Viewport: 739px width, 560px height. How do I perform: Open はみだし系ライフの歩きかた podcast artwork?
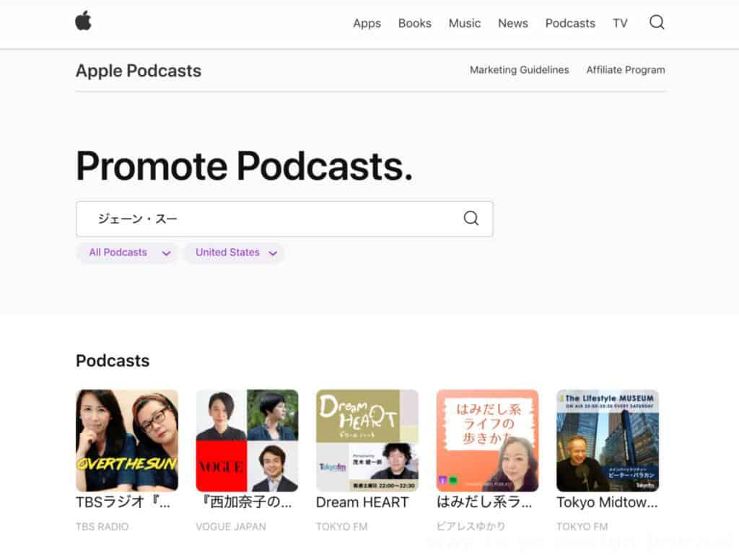487,440
